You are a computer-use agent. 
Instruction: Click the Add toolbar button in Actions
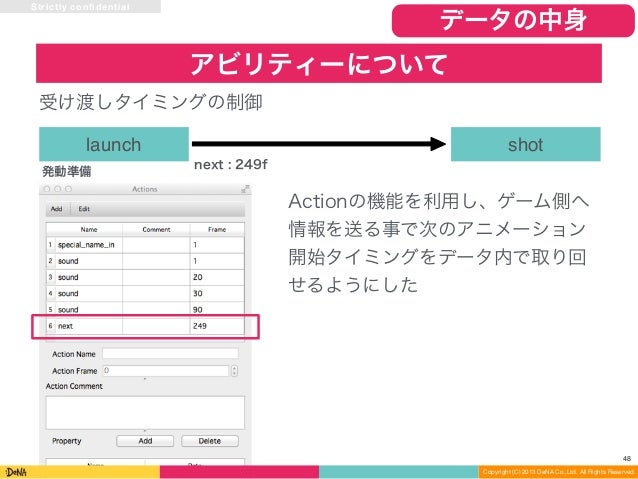[57, 209]
